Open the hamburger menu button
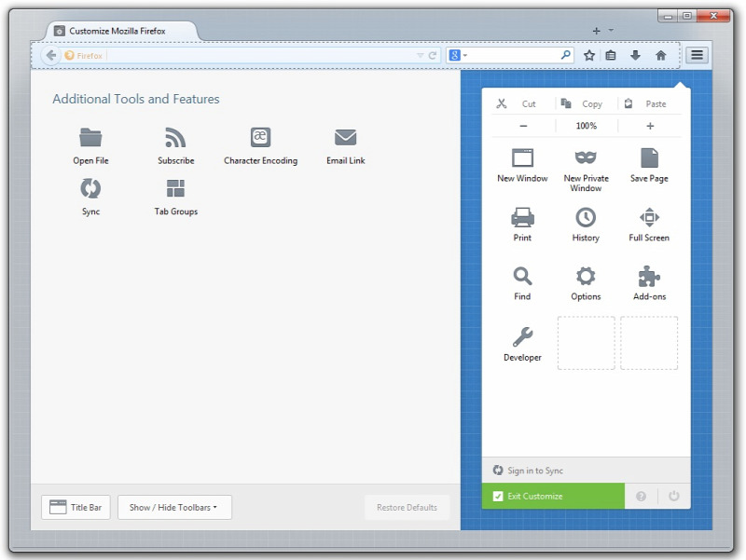Viewport: 746px width, 560px height. (697, 55)
